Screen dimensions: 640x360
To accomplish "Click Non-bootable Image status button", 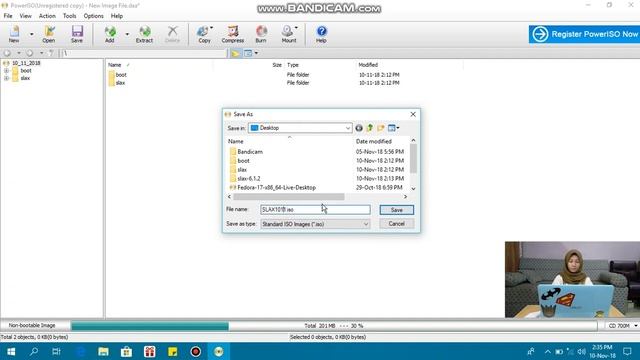I will tap(32, 326).
